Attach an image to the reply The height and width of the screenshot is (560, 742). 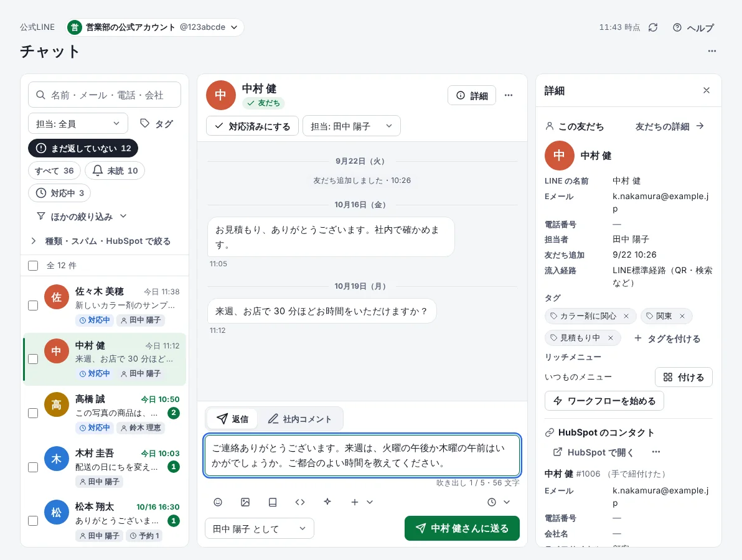pyautogui.click(x=245, y=502)
